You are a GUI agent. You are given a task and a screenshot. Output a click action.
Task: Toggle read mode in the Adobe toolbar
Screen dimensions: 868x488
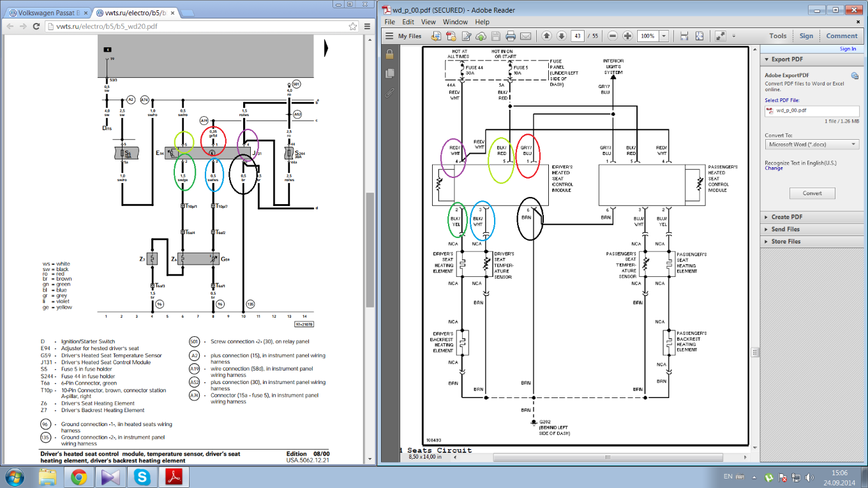(x=720, y=36)
